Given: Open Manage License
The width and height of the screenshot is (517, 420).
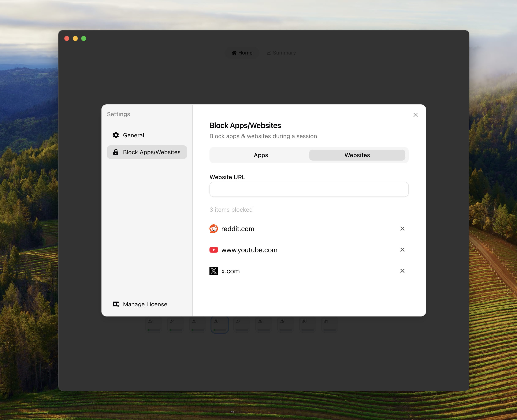Looking at the screenshot, I should coord(145,304).
